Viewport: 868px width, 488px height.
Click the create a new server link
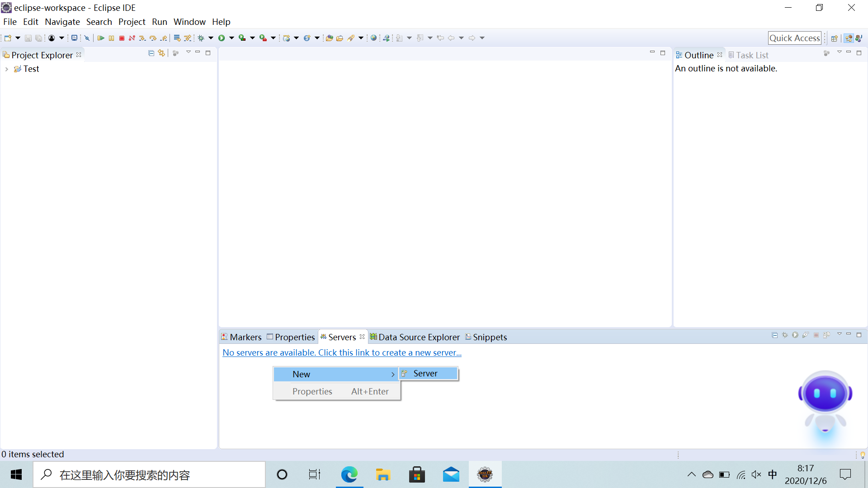(x=342, y=352)
